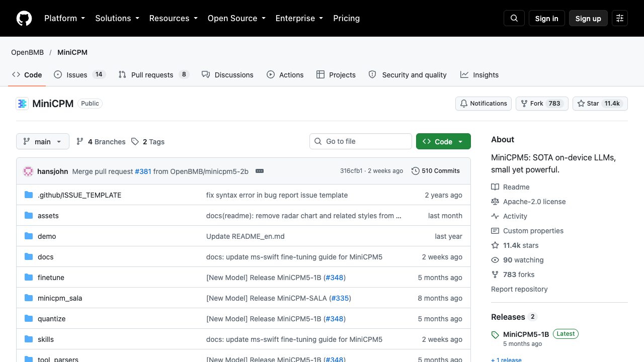Viewport: 644px width, 362px height.
Task: Click the Notifications bell button
Action: [x=484, y=104]
